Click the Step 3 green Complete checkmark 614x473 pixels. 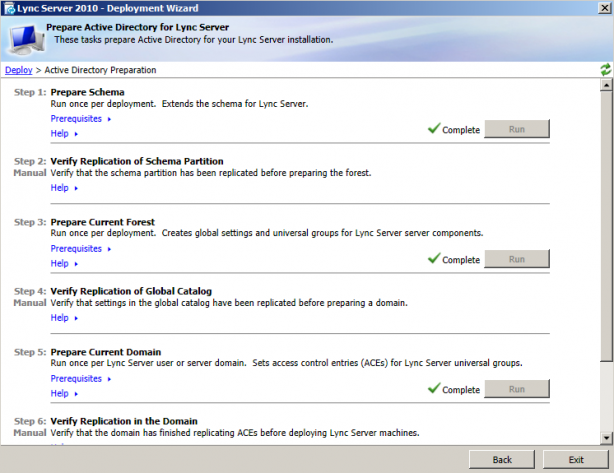(434, 258)
